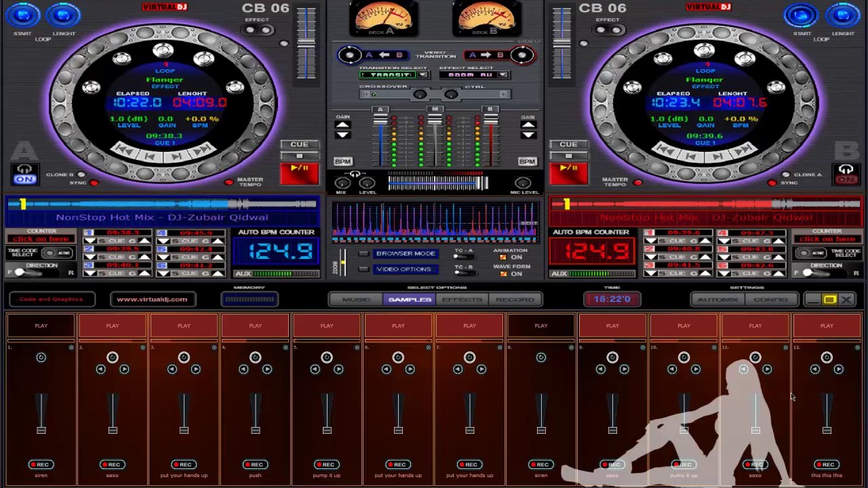Click deck A waveform track progress bar
The width and height of the screenshot is (868, 488).
(x=163, y=204)
